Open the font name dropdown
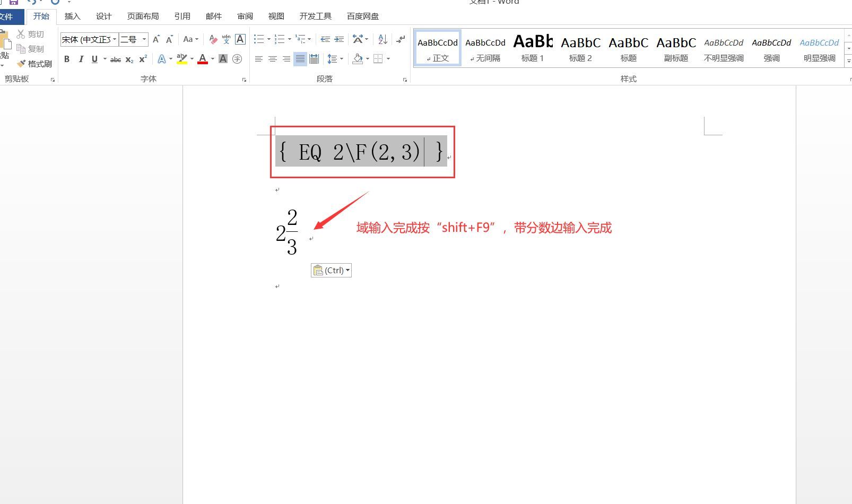 [115, 39]
